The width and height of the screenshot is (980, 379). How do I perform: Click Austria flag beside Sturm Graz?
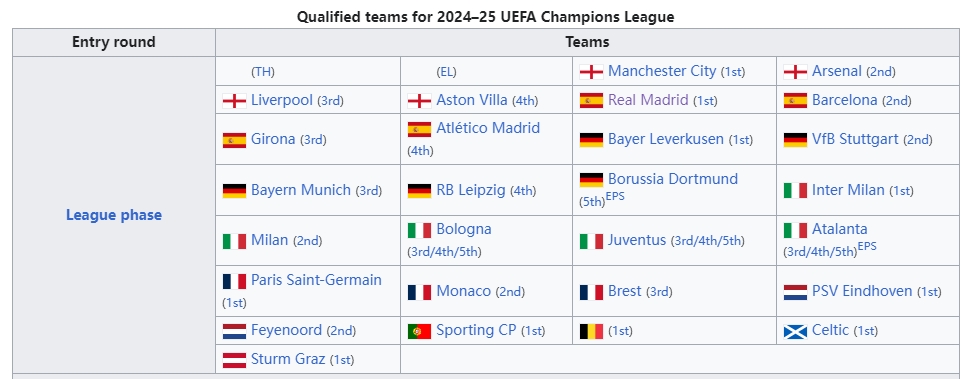click(234, 360)
